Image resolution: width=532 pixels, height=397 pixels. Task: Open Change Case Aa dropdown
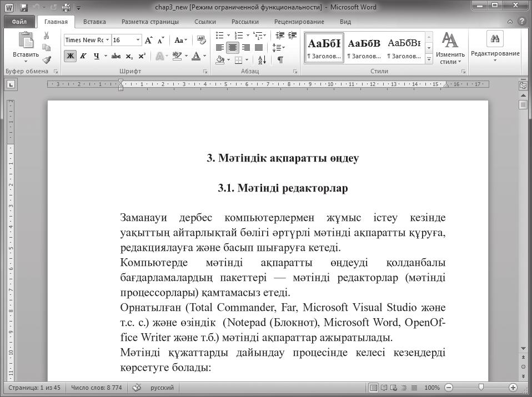tap(180, 41)
